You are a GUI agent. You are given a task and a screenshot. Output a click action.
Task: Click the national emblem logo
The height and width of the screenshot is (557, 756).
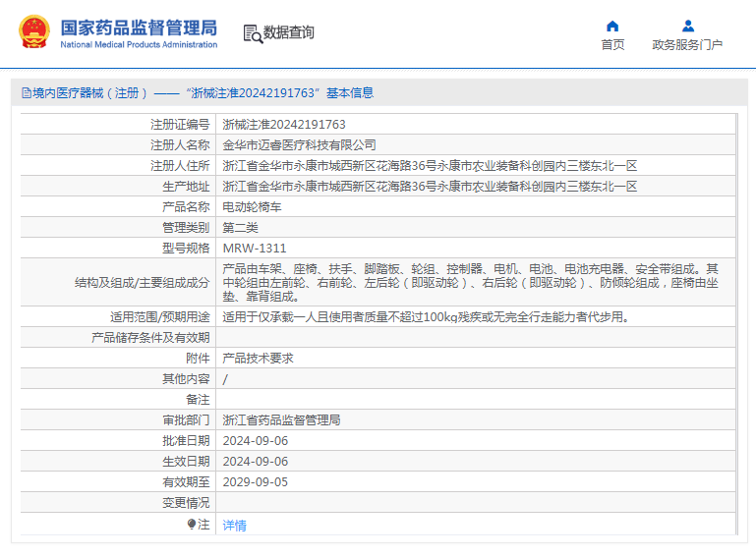[34, 32]
